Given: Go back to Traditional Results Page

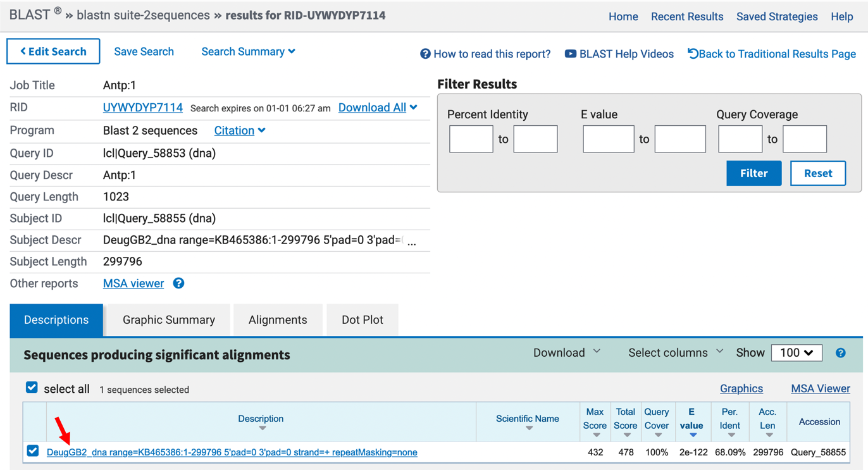Looking at the screenshot, I should click(x=772, y=54).
